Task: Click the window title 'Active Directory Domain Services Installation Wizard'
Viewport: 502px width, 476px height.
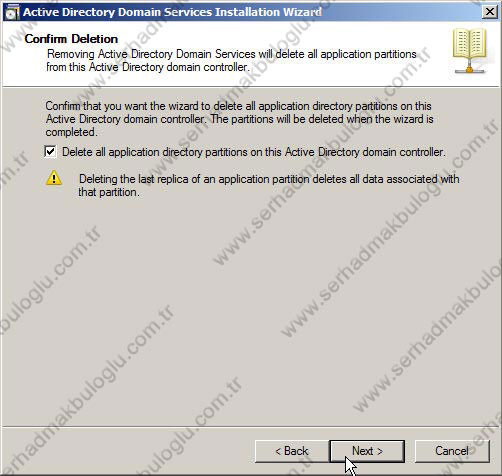Action: [172, 12]
